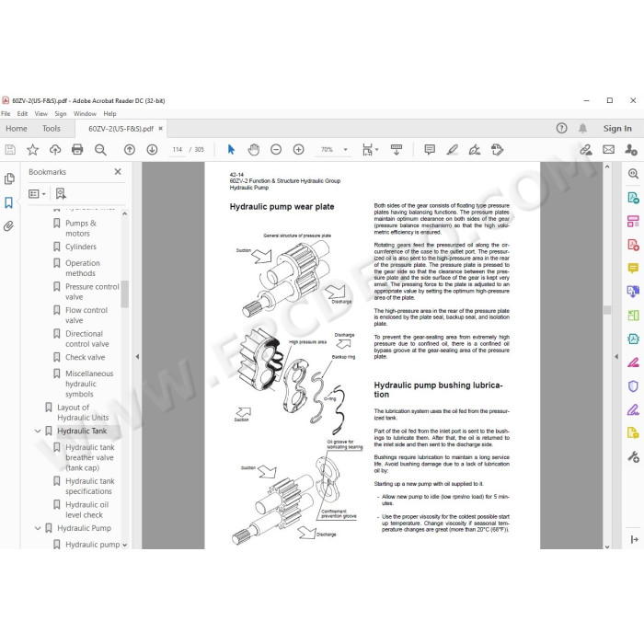This screenshot has width=644, height=644.
Task: Close the Bookmarks panel
Action: coord(118,172)
